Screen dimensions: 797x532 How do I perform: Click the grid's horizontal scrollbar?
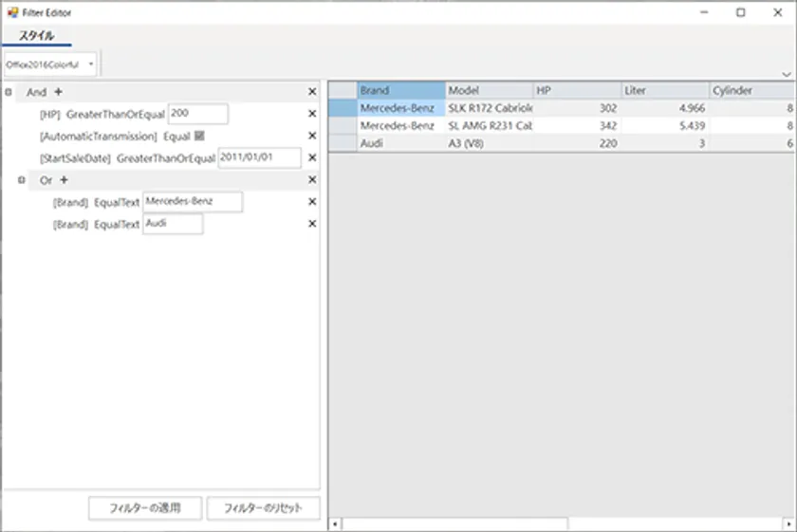[x=454, y=523]
